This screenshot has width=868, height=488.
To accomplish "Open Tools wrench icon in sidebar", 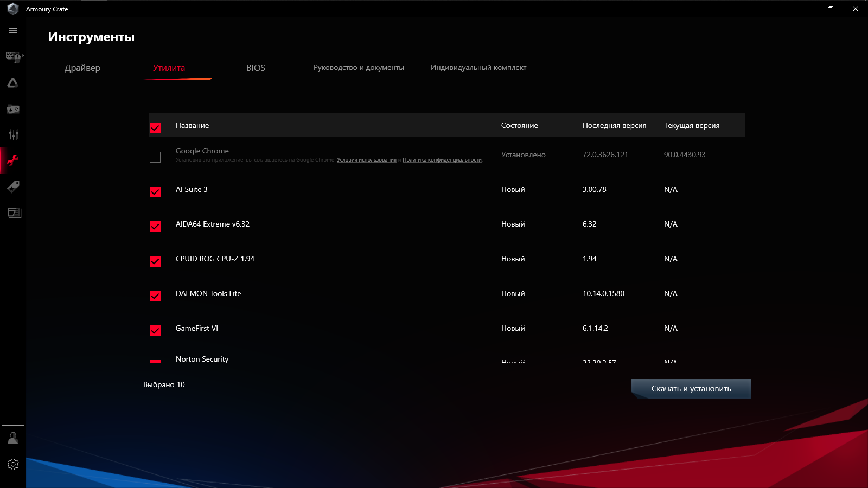I will [x=13, y=160].
